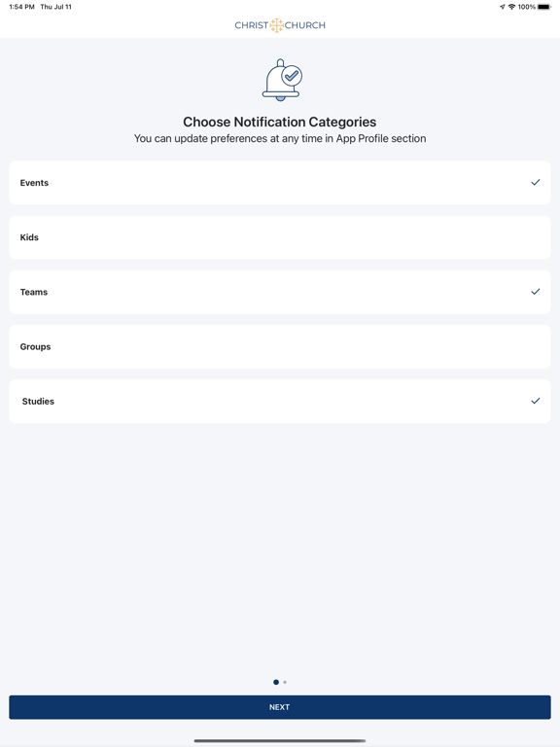Tap the home indicator bar
The height and width of the screenshot is (747, 560).
tap(280, 741)
